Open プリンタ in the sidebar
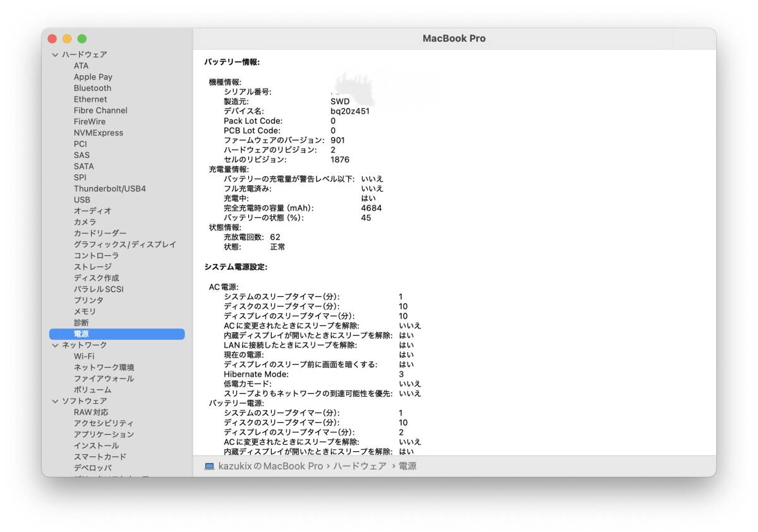Screen dimensions: 758x532 [88, 300]
